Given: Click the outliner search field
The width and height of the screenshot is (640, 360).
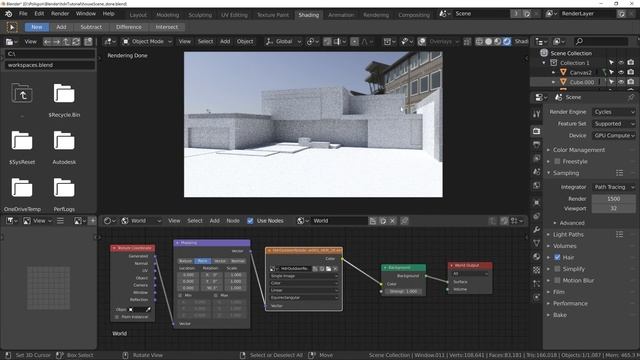Looking at the screenshot, I should click(601, 41).
